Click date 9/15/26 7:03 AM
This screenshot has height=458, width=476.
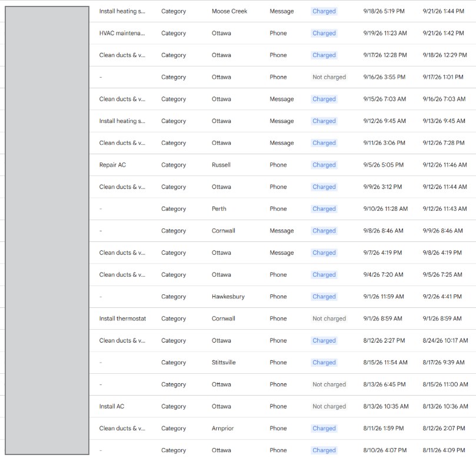[x=384, y=99]
